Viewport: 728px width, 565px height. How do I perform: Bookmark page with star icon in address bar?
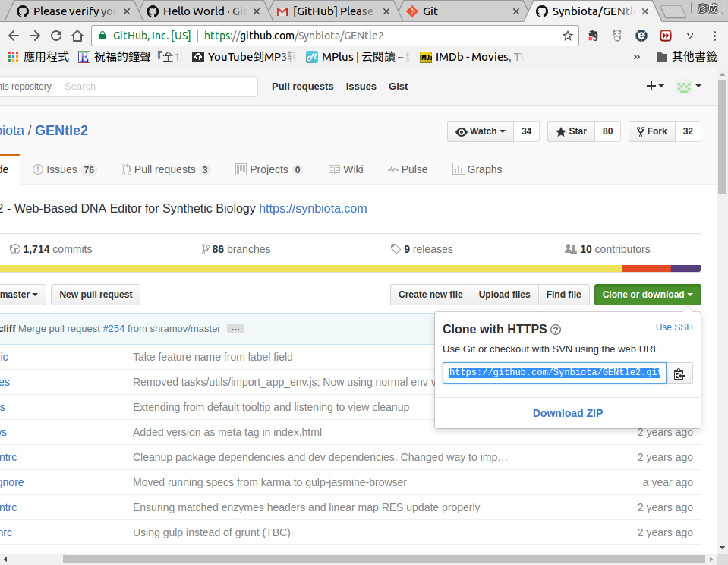coord(567,36)
